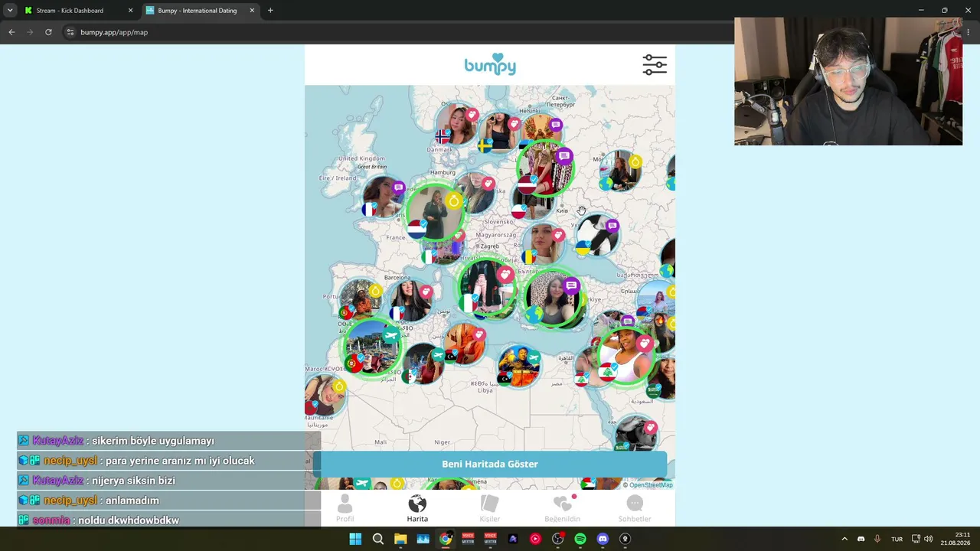Tap airplane badge on the Libya-flag profile

pyautogui.click(x=534, y=357)
